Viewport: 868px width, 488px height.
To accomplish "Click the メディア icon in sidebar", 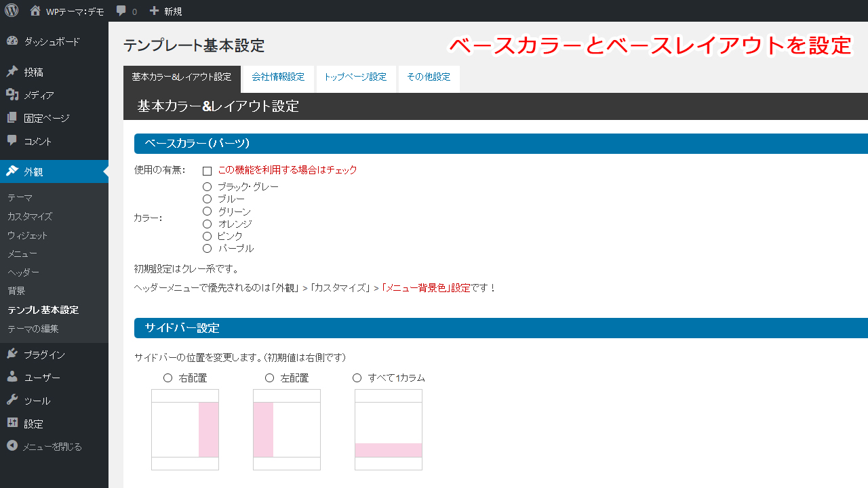I will (12, 94).
